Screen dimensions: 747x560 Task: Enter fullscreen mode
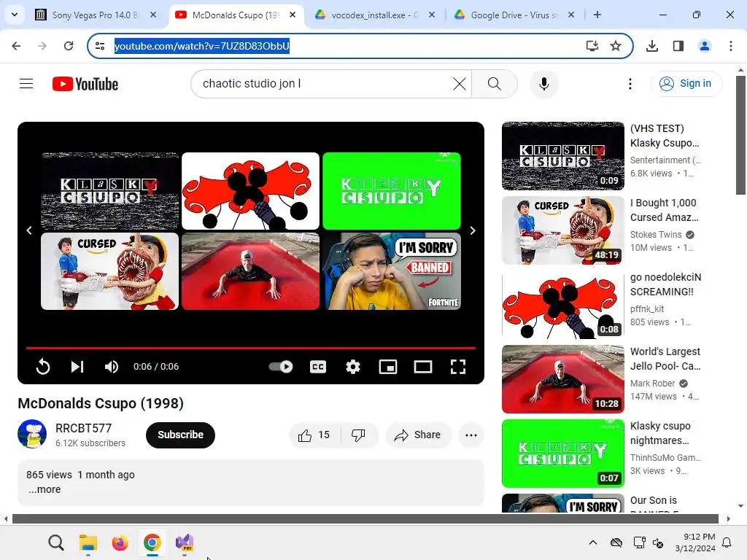458,367
